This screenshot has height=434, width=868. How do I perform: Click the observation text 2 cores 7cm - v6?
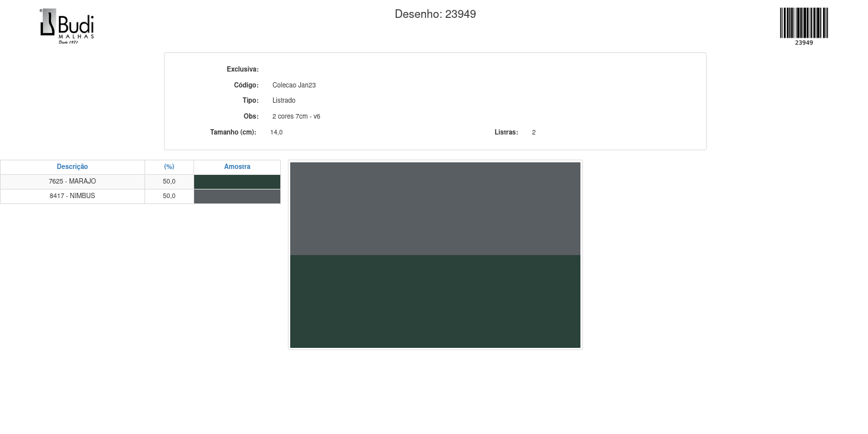click(x=296, y=117)
